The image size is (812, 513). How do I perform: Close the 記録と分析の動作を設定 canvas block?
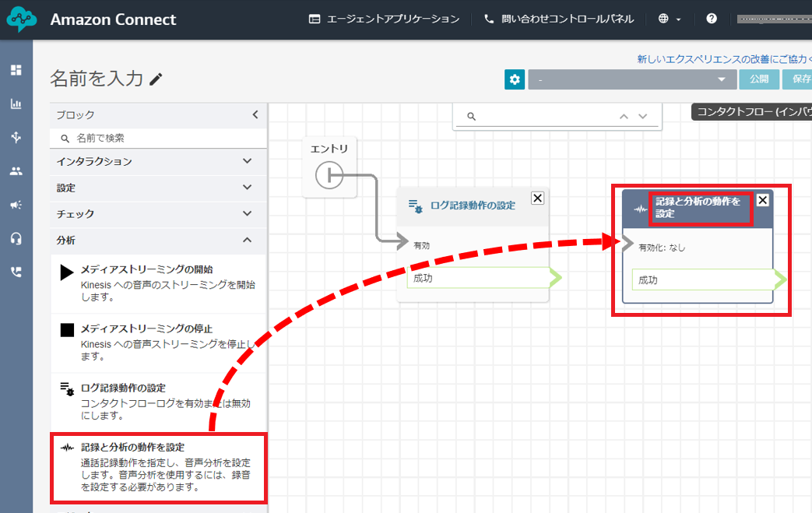click(x=763, y=200)
